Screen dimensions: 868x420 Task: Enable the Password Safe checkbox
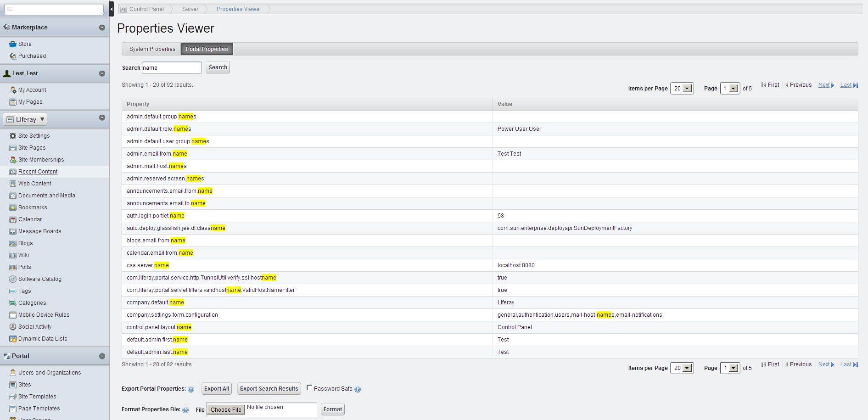tap(309, 388)
